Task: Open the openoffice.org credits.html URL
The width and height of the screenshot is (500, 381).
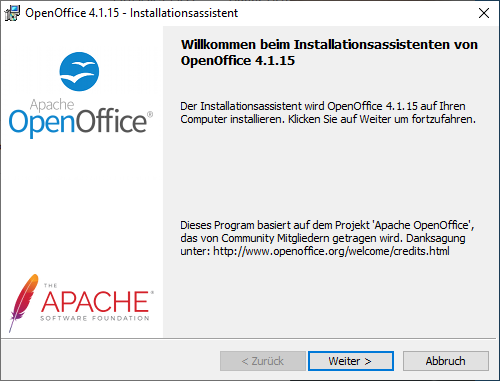Action: 331,251
